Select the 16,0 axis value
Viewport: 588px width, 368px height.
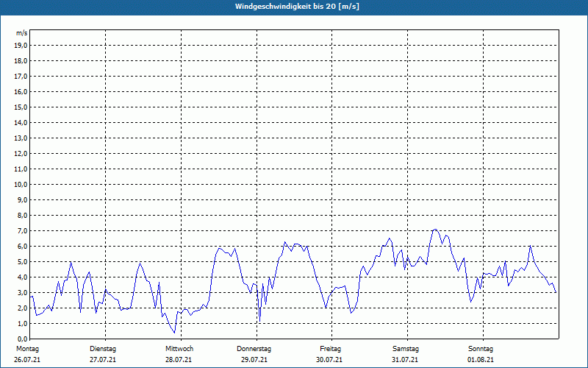click(x=21, y=91)
